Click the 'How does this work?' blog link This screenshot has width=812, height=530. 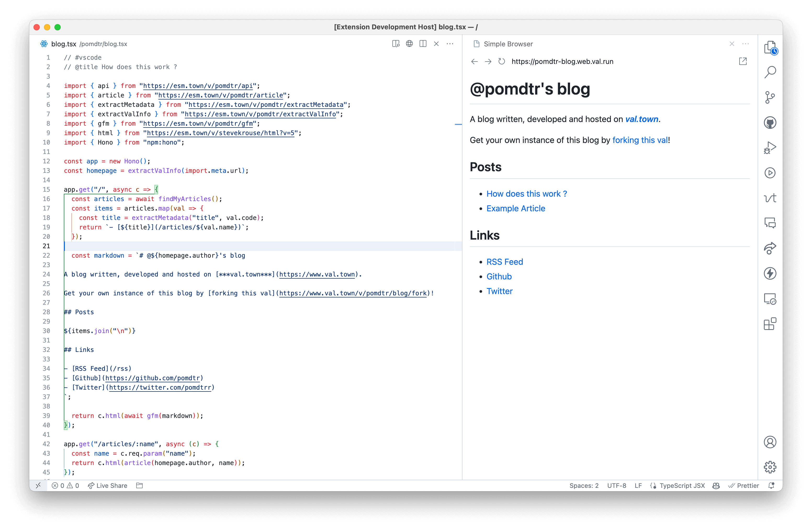coord(526,193)
